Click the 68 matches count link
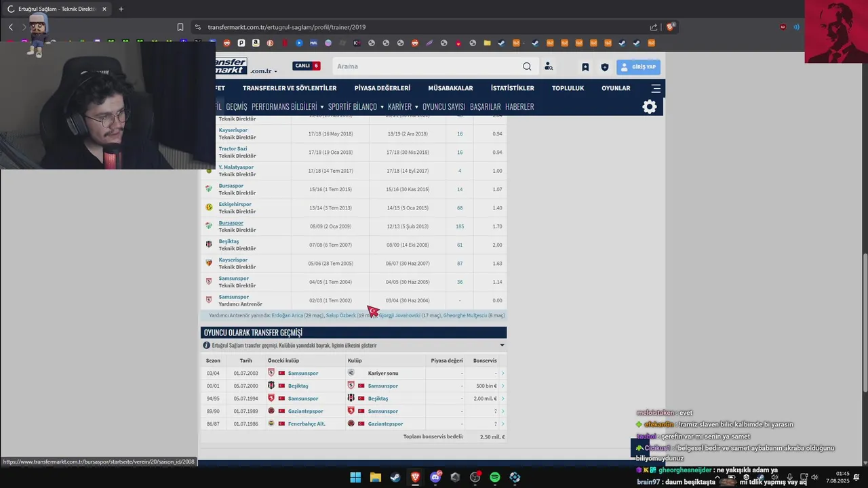868x488 pixels. [460, 208]
